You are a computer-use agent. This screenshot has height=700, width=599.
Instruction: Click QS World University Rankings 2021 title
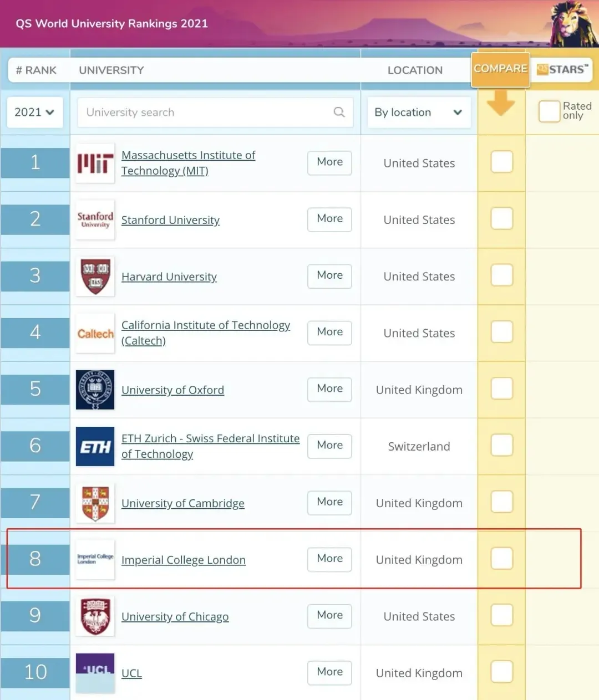pos(111,23)
